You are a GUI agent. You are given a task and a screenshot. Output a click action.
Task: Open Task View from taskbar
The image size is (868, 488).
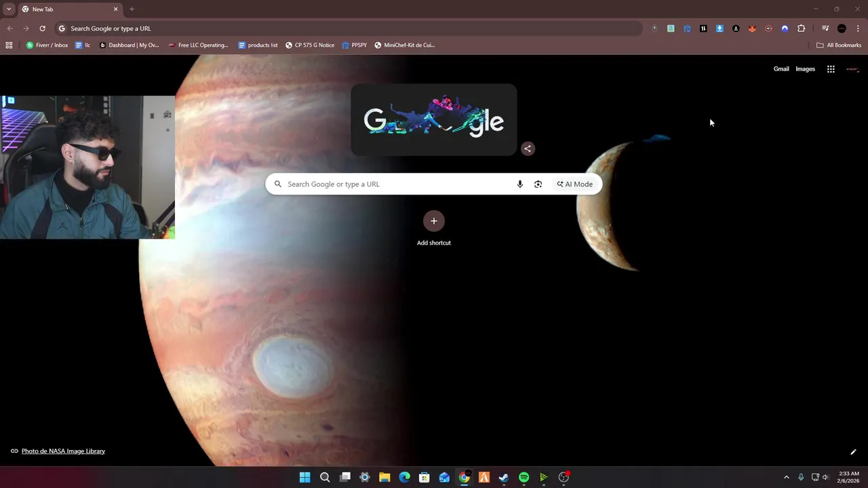(x=345, y=477)
